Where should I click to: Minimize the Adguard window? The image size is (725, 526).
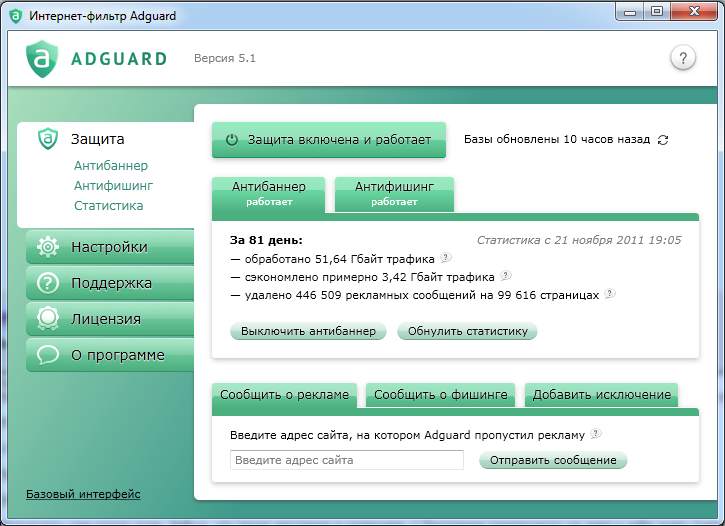point(630,12)
